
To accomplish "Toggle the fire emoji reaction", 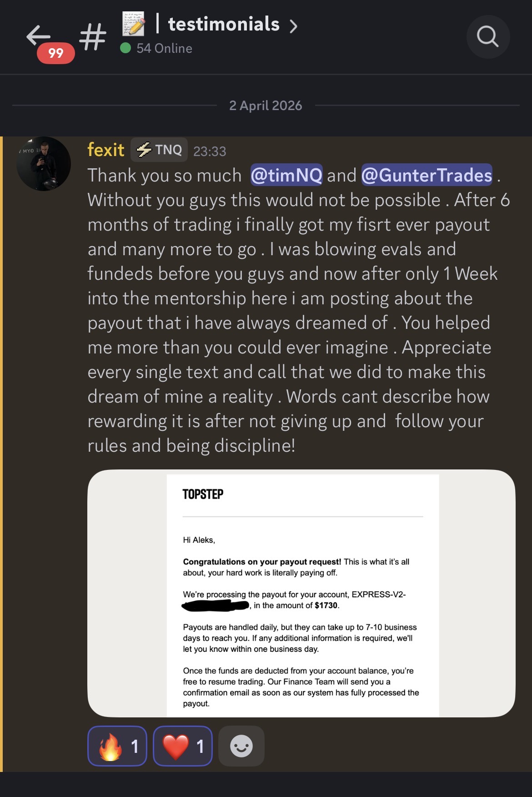I will click(117, 746).
